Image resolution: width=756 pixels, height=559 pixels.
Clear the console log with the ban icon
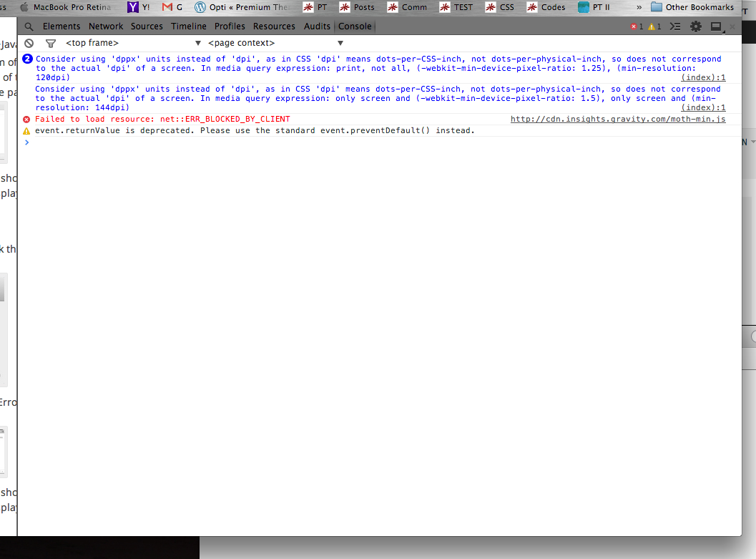[x=29, y=44]
